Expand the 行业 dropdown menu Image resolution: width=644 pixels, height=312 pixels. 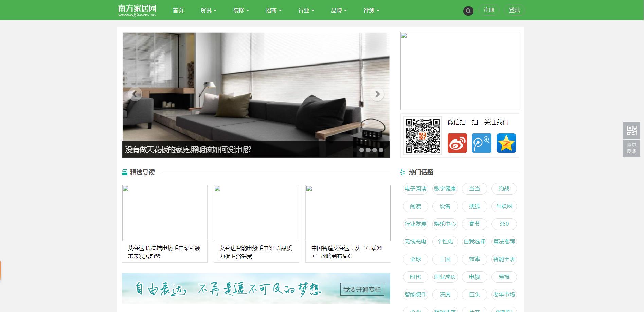[306, 11]
